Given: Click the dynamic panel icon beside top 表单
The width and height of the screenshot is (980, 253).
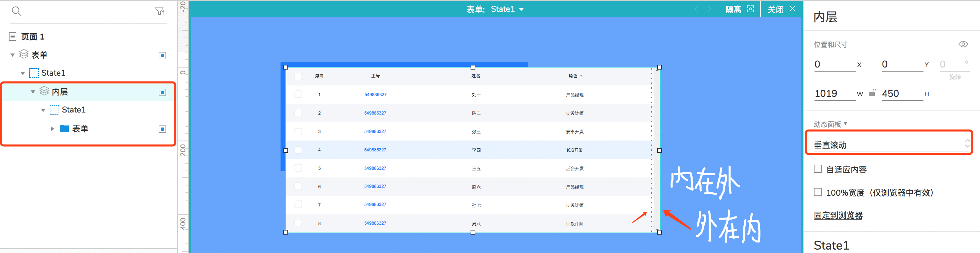Looking at the screenshot, I should coord(23,55).
